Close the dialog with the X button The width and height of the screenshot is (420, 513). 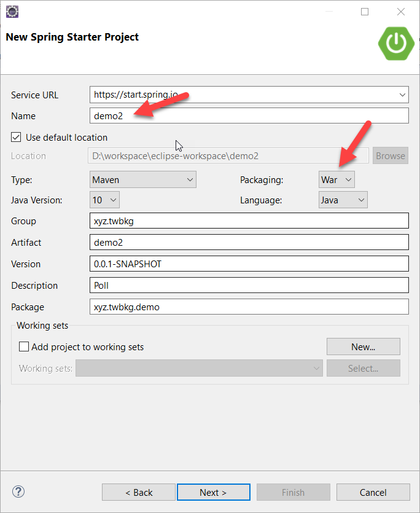[401, 12]
